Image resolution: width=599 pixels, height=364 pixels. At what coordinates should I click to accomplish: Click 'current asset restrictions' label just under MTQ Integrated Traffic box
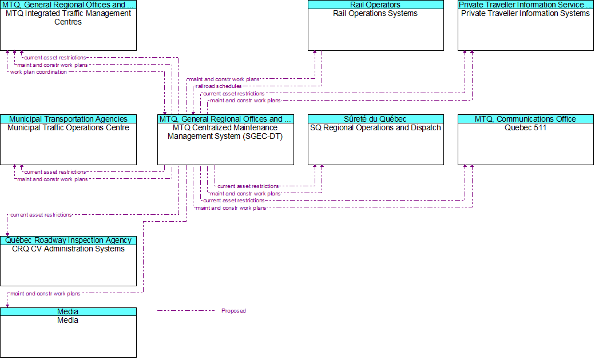[55, 58]
